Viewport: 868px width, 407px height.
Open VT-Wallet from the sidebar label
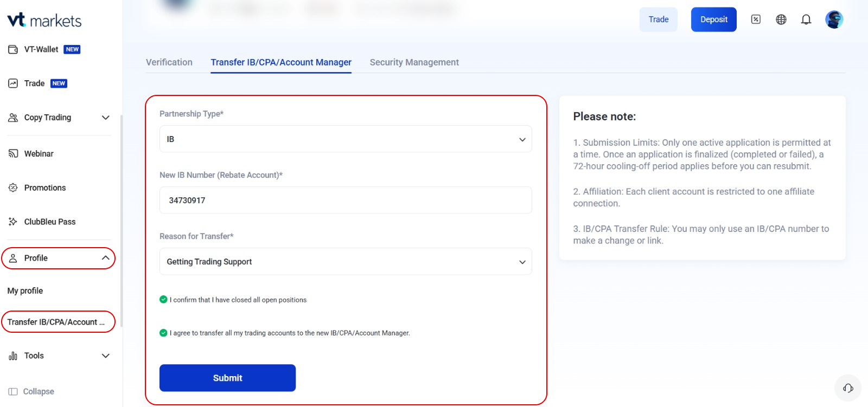(x=41, y=49)
